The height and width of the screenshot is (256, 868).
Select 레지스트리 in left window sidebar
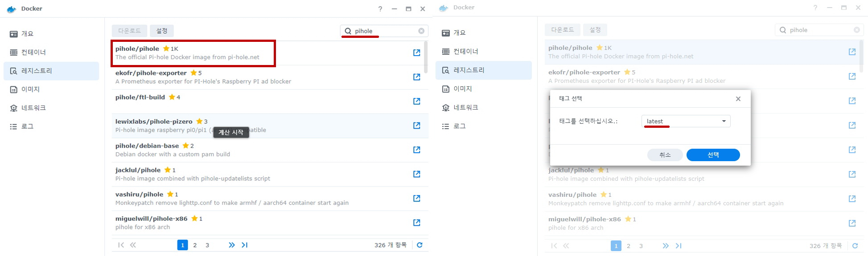click(51, 71)
